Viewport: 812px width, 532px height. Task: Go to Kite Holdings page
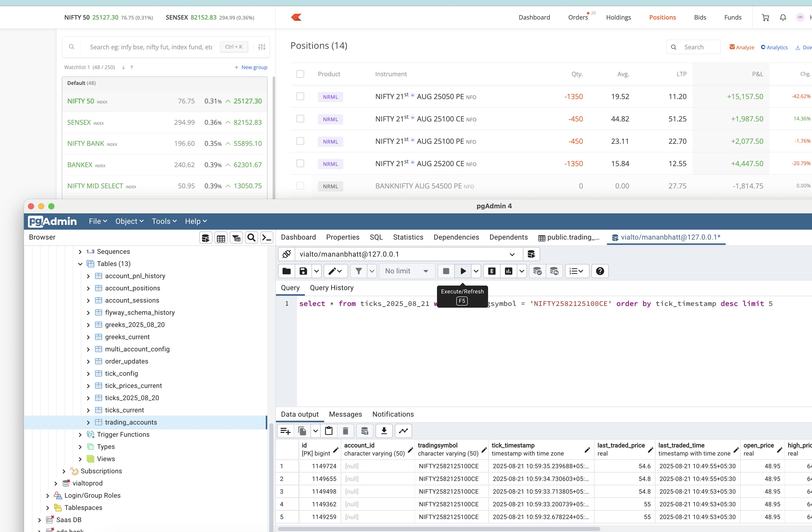point(618,18)
